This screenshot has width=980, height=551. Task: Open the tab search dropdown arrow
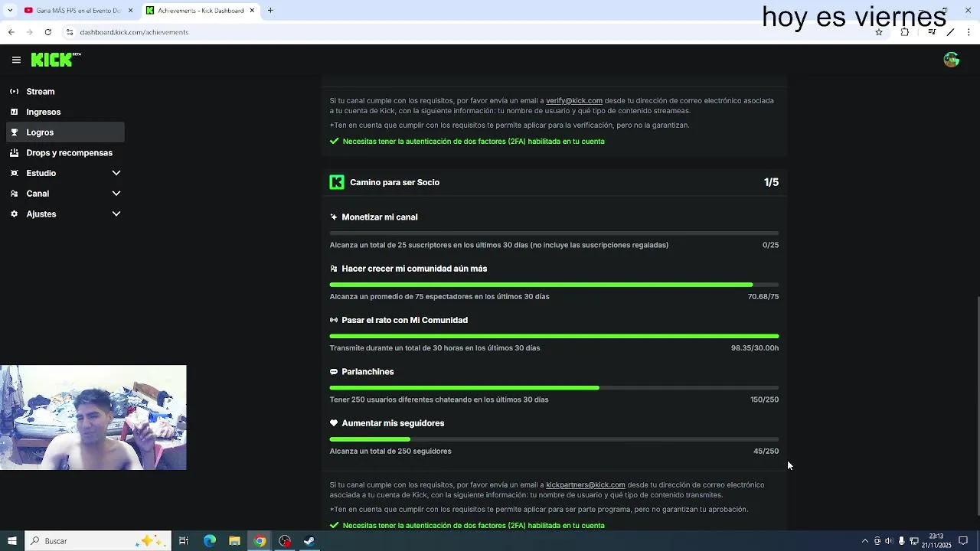[9, 10]
